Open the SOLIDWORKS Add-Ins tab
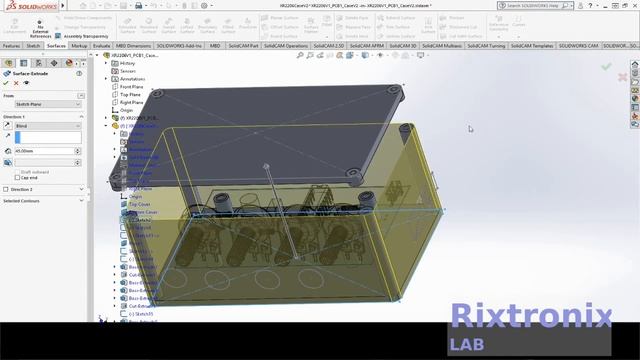 (179, 46)
